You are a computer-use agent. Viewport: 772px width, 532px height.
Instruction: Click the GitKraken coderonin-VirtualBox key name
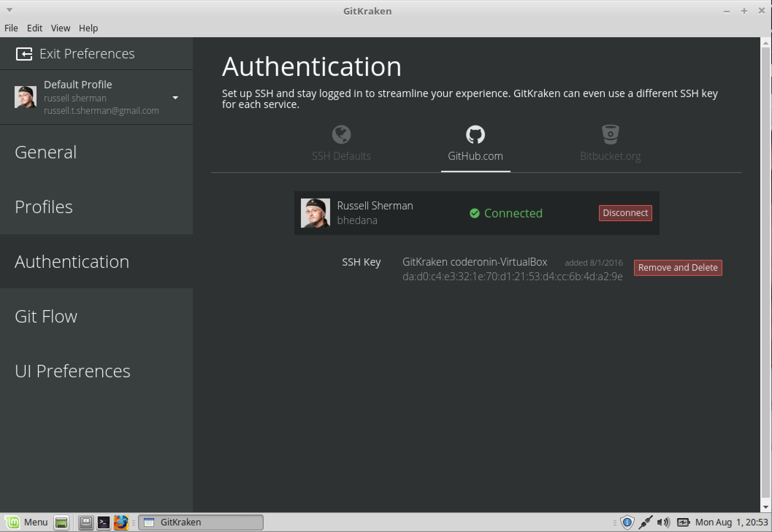pos(475,262)
